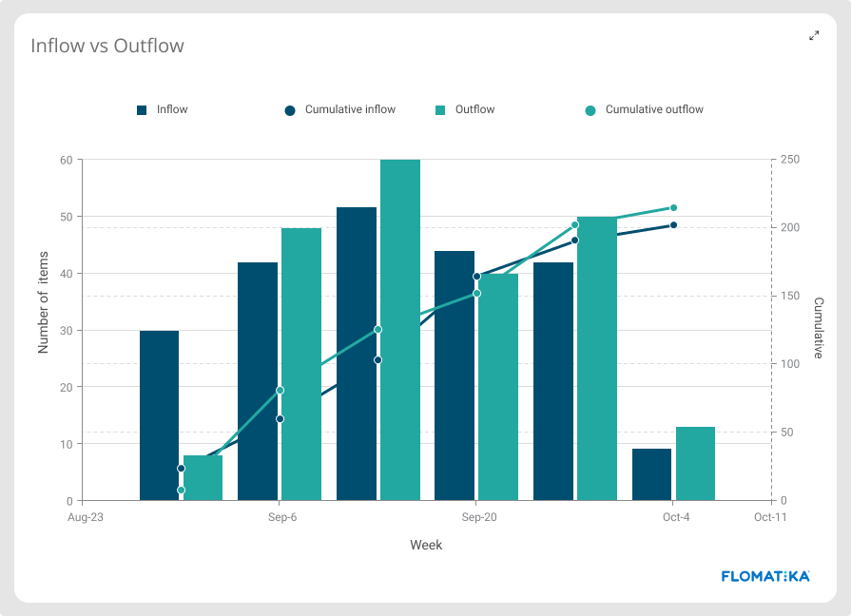Screen dimensions: 851x616
Task: Click the chart title Inflow vs Outflow
Action: click(106, 45)
